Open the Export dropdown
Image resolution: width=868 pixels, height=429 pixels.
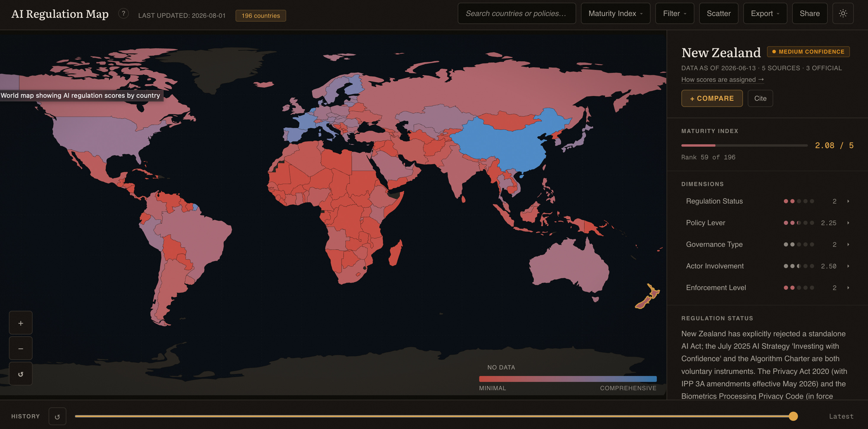pos(765,13)
